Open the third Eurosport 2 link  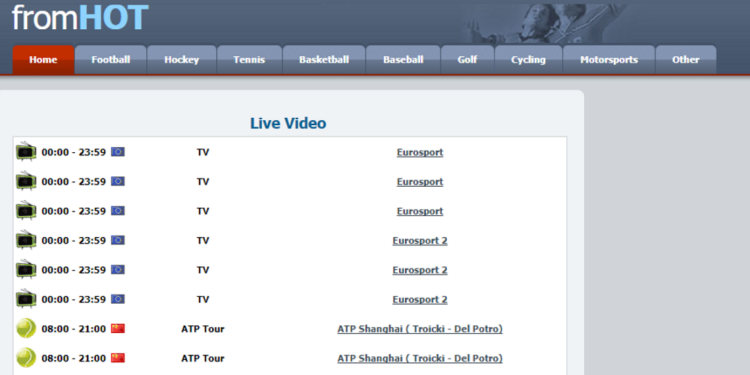[x=420, y=299]
